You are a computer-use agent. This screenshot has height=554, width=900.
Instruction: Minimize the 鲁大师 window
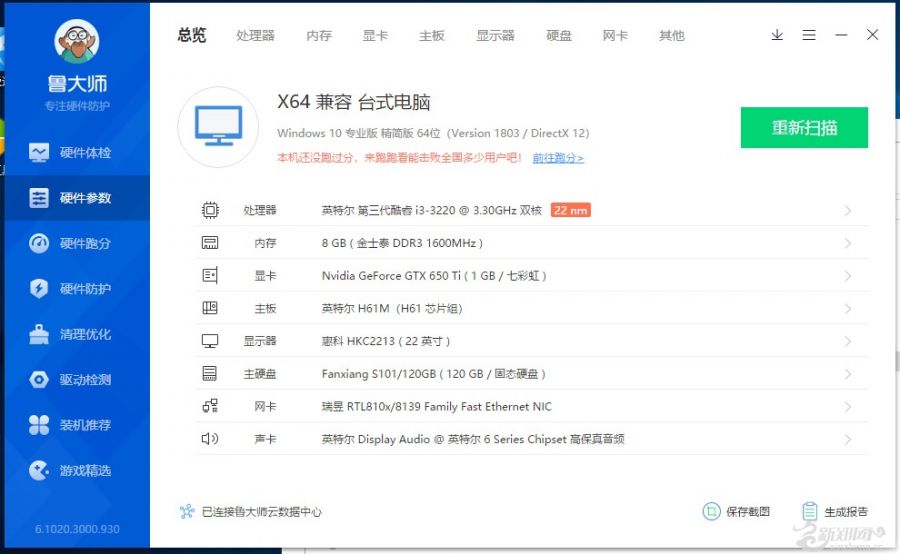coord(841,35)
